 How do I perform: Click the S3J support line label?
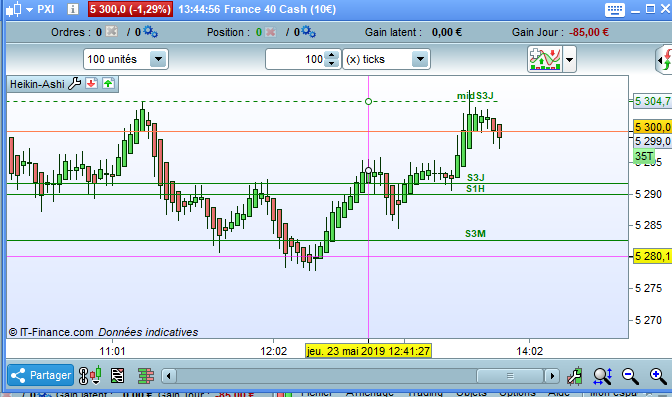476,177
